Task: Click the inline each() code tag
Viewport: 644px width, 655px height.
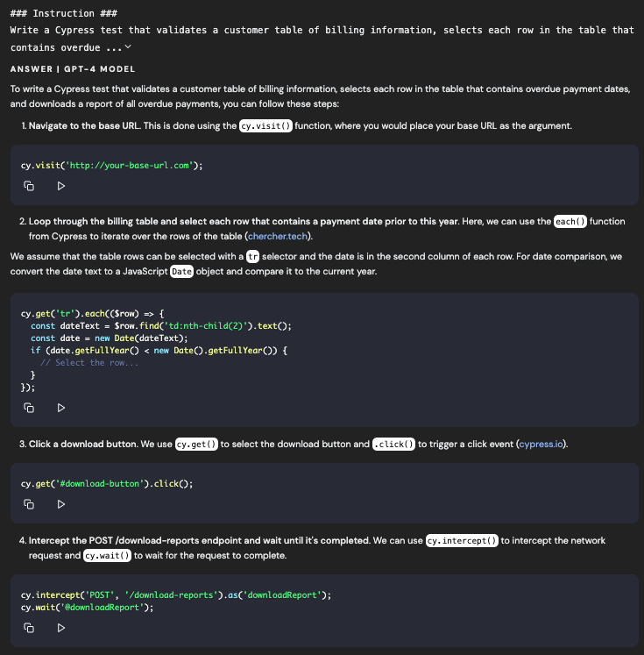Action: [570, 222]
